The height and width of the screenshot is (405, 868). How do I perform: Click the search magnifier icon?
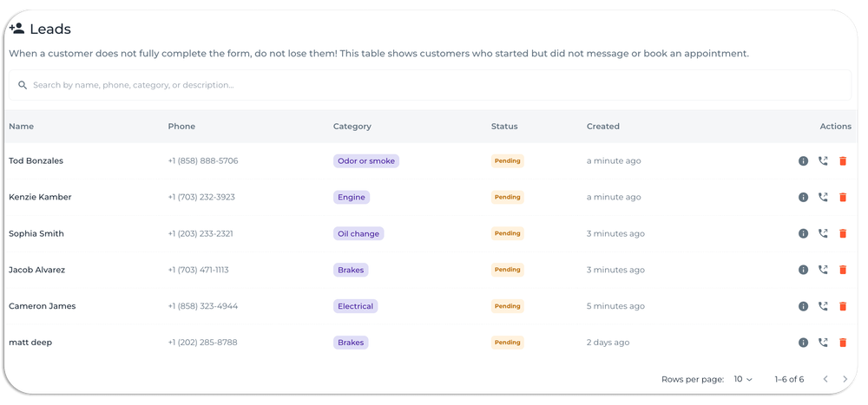(x=22, y=86)
